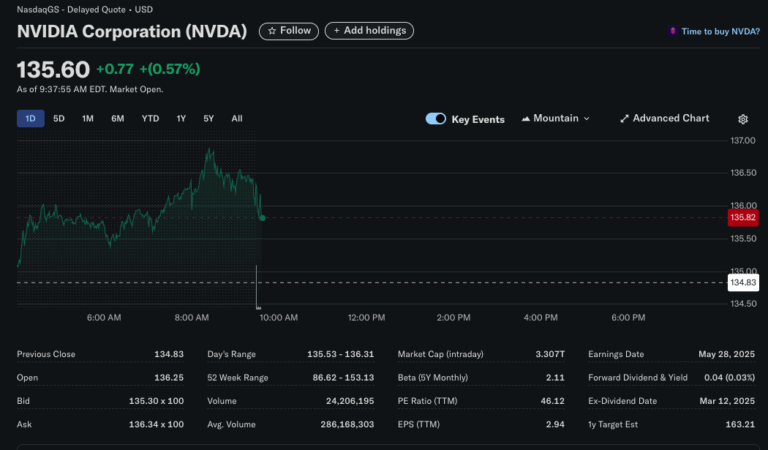Click the red 135.82 price label
Image resolution: width=768 pixels, height=450 pixels.
[x=743, y=217]
